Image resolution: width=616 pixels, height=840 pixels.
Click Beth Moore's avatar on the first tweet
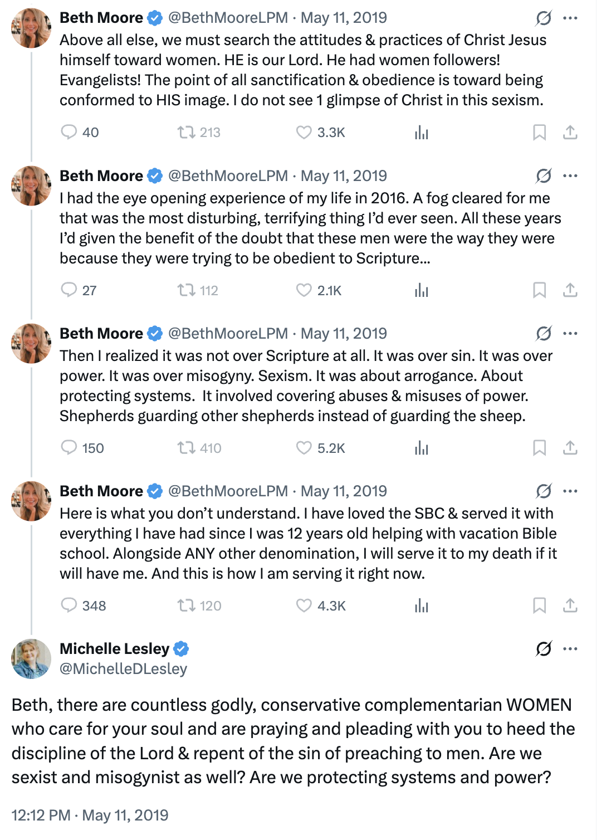click(x=31, y=28)
